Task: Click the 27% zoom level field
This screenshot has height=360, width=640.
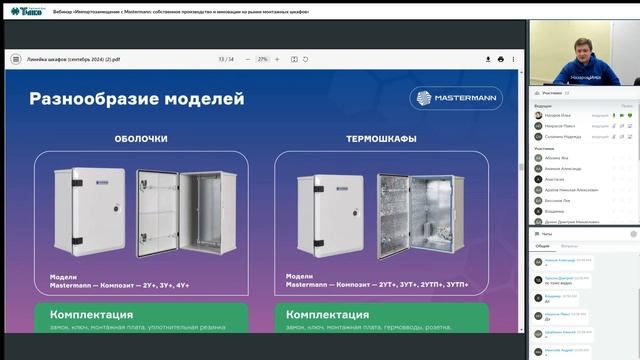Action: point(262,59)
